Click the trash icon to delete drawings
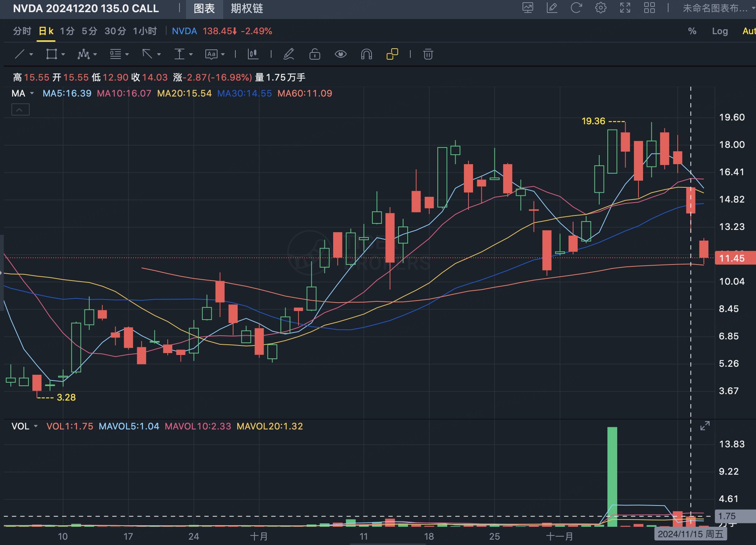This screenshot has width=756, height=545. (428, 54)
